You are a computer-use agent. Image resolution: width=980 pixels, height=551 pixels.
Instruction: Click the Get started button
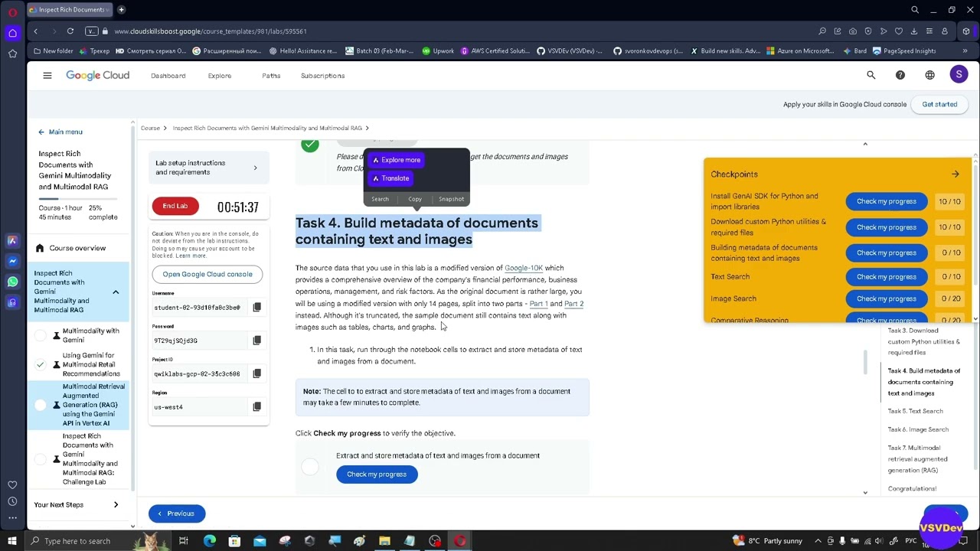coord(939,104)
